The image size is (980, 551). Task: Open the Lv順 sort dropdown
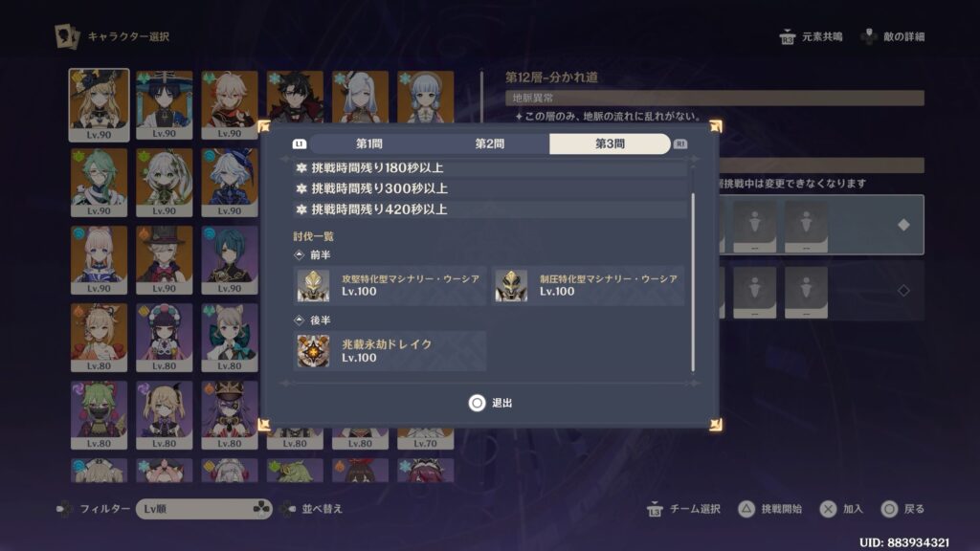(204, 509)
